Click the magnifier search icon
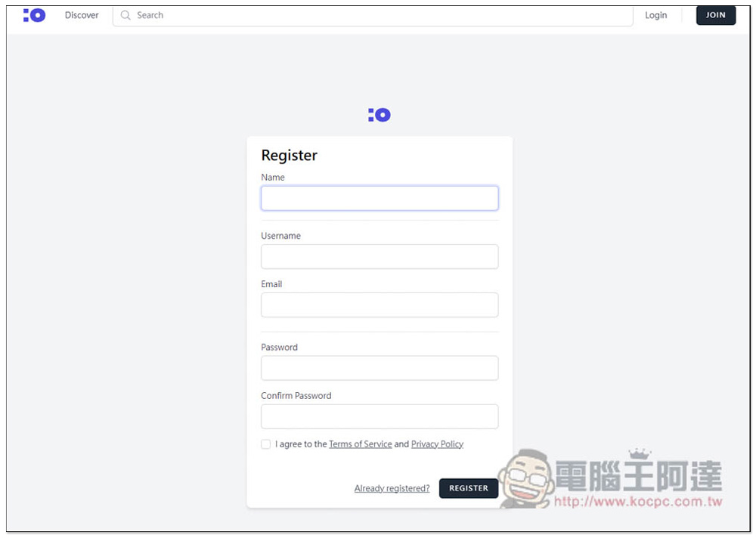Screen dimensions: 756x538 coord(125,15)
